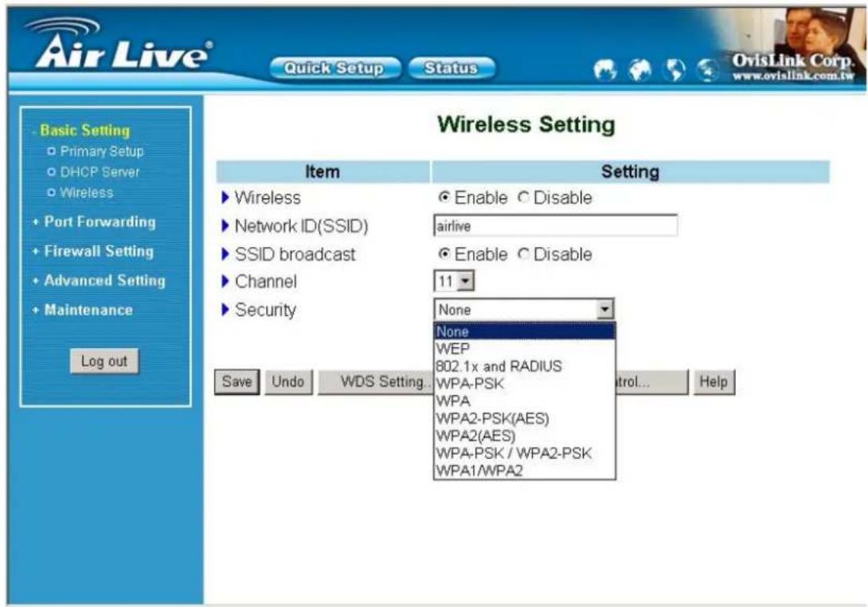Click the arrow icon beside Security
This screenshot has width=868, height=607.
coord(225,310)
